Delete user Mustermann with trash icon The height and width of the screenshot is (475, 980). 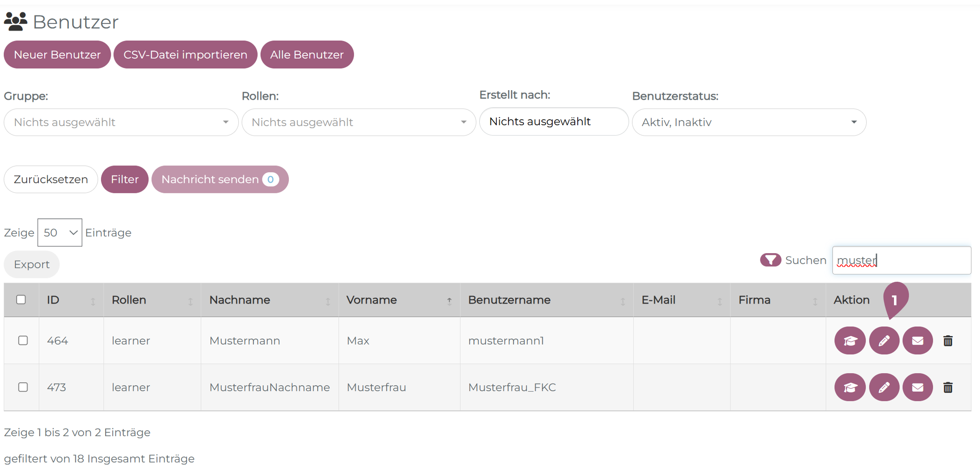click(948, 341)
